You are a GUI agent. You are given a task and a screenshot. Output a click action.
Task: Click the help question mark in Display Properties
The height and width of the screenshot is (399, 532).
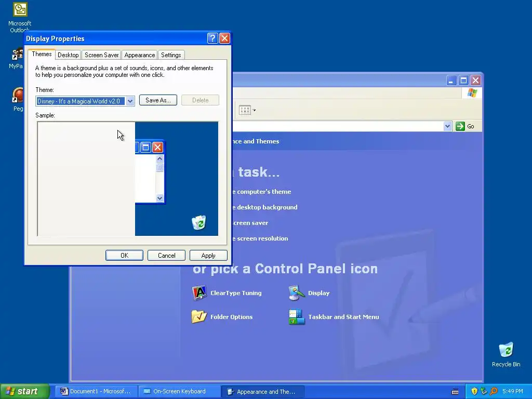[212, 38]
